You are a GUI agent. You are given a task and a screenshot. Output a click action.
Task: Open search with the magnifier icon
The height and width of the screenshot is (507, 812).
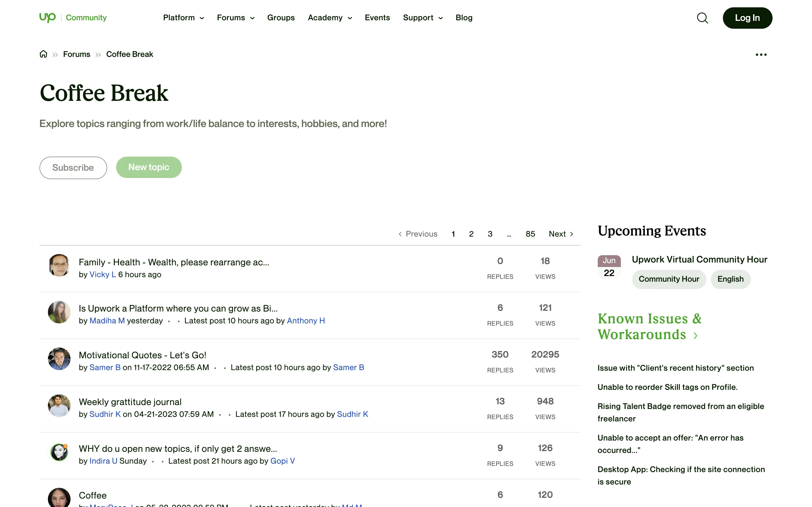702,18
